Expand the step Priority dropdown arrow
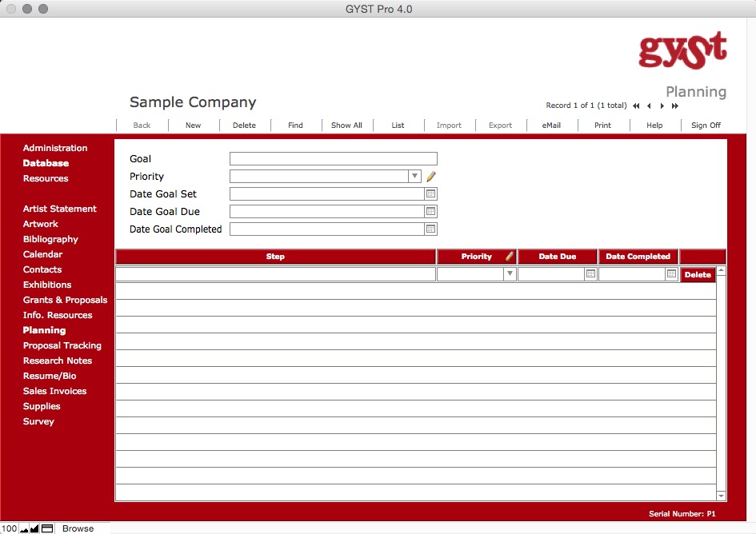This screenshot has height=534, width=756. pos(510,273)
